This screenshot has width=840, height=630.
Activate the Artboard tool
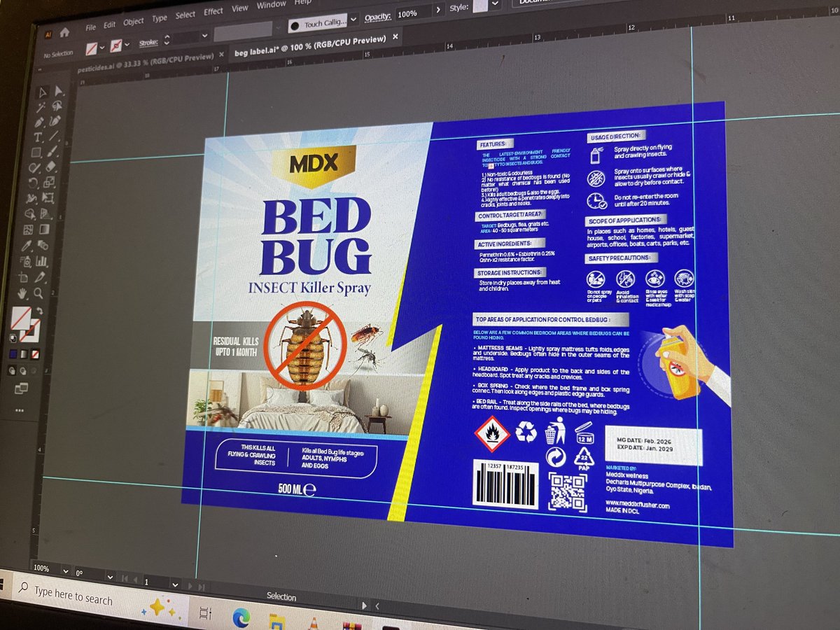point(23,276)
